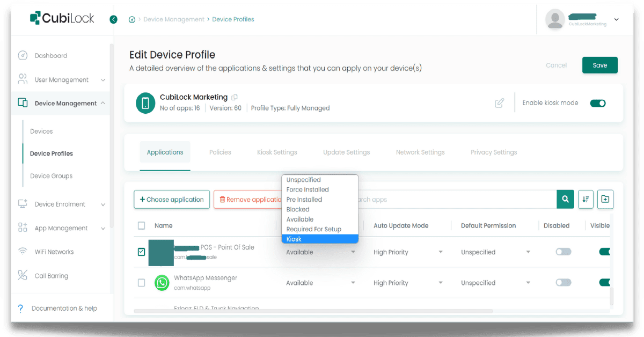Check the select-all checkbox in Name header

pos(141,225)
